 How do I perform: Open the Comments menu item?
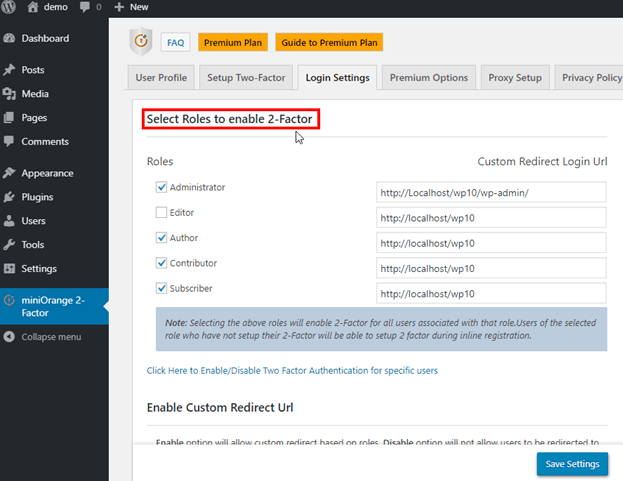coord(54,141)
